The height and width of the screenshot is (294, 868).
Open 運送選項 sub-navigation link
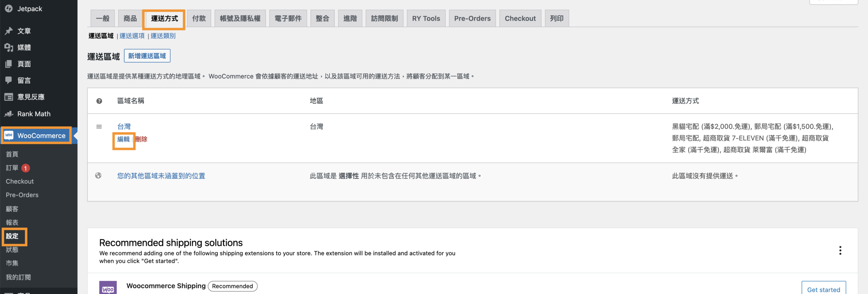click(132, 36)
